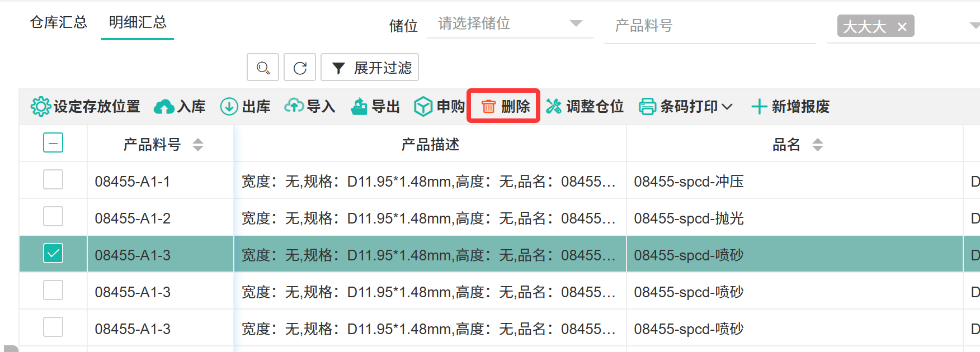The image size is (980, 352).
Task: Click the 导出 export icon
Action: pyautogui.click(x=359, y=106)
